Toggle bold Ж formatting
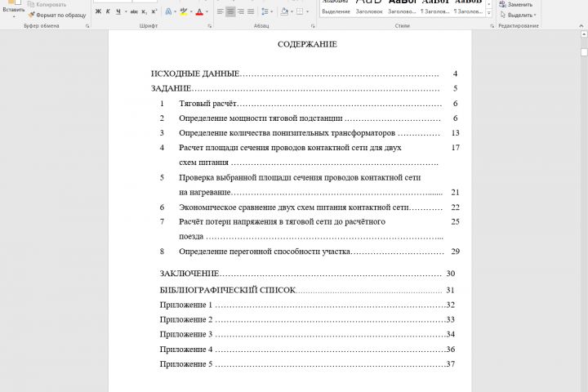The height and width of the screenshot is (392, 588). (98, 11)
